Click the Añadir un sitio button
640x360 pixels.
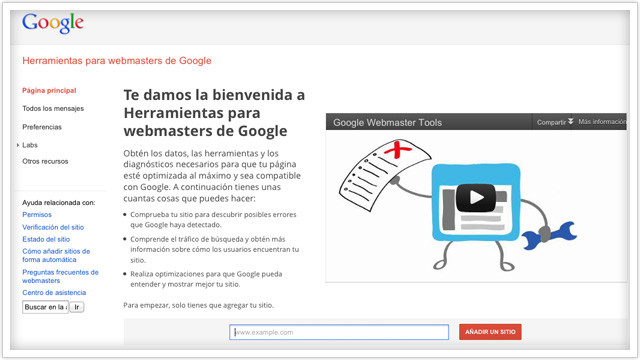490,332
